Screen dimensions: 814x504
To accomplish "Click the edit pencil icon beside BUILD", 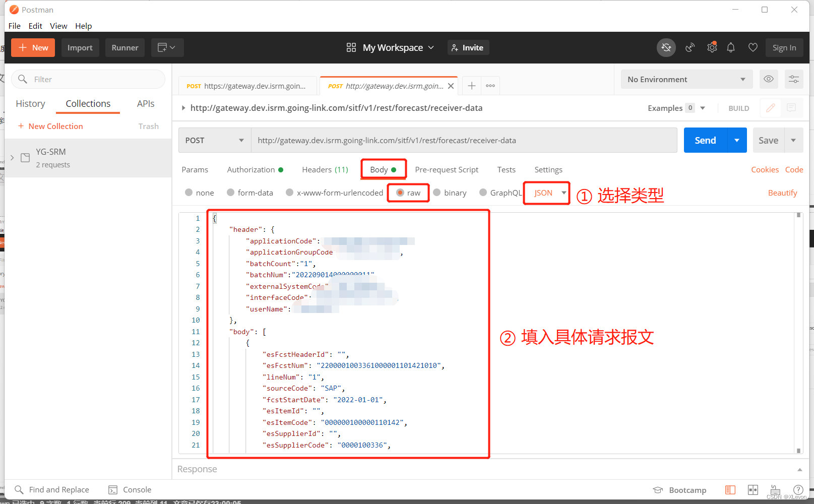I will pos(771,108).
